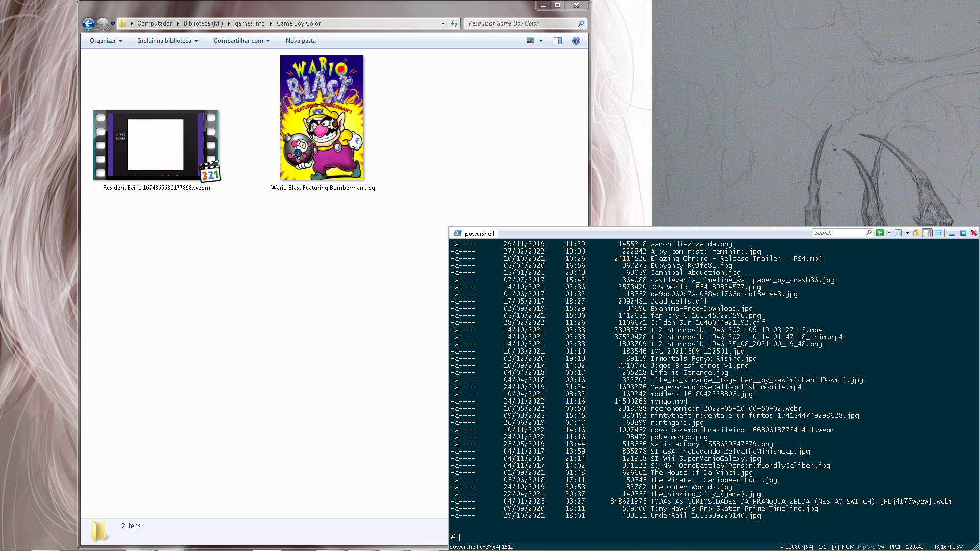The height and width of the screenshot is (551, 980).
Task: Click the active console number icon
Action: 898,233
